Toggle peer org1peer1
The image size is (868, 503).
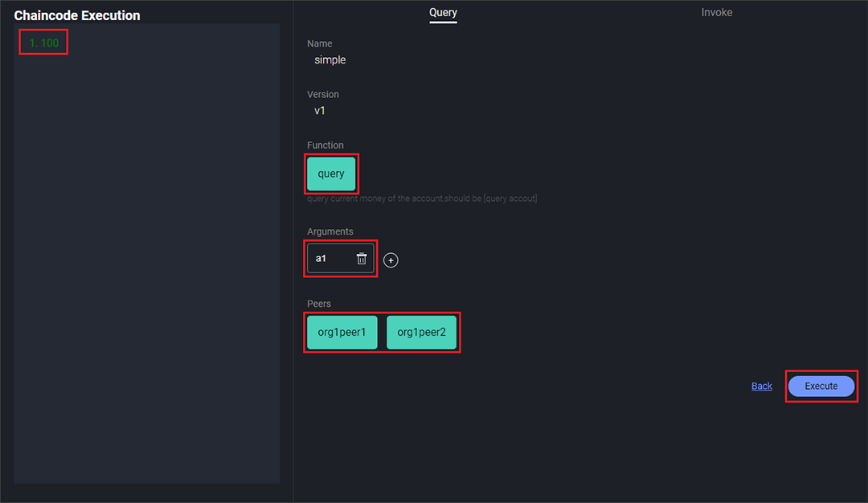coord(342,332)
